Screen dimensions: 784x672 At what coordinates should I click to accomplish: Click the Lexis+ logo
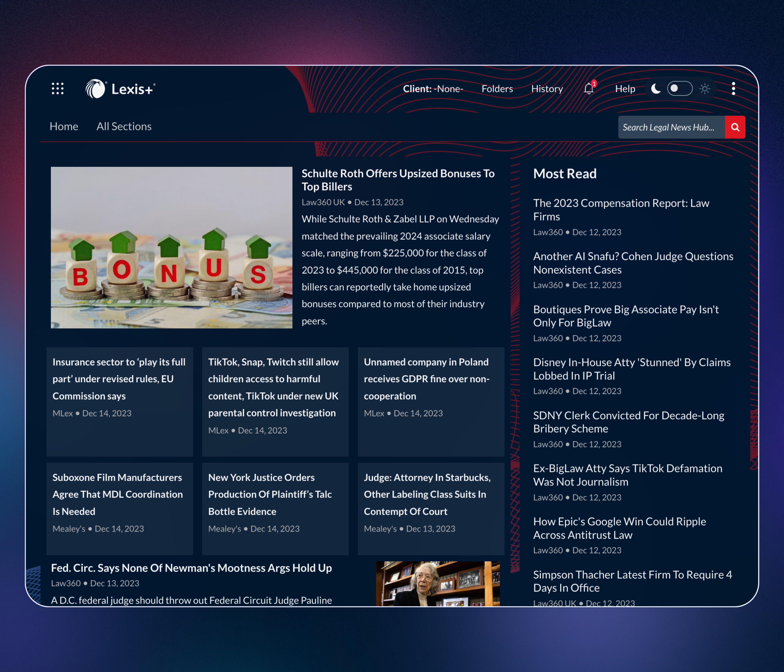[120, 89]
